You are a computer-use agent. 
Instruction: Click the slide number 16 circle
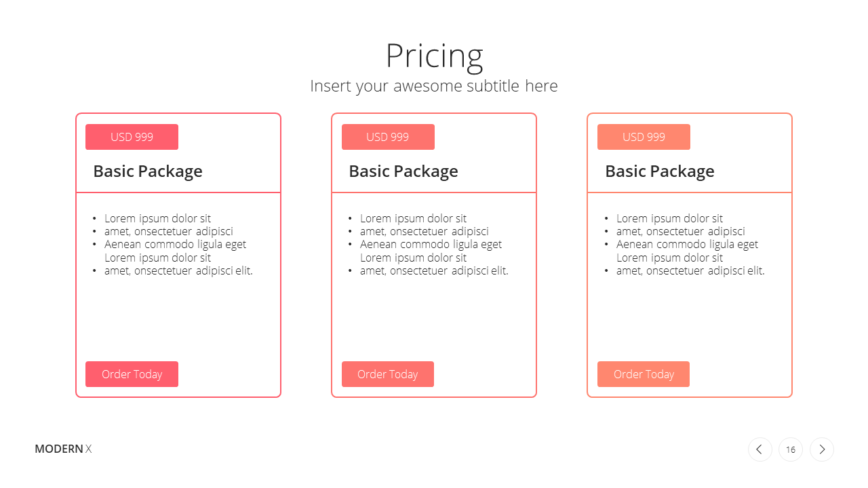coord(791,449)
